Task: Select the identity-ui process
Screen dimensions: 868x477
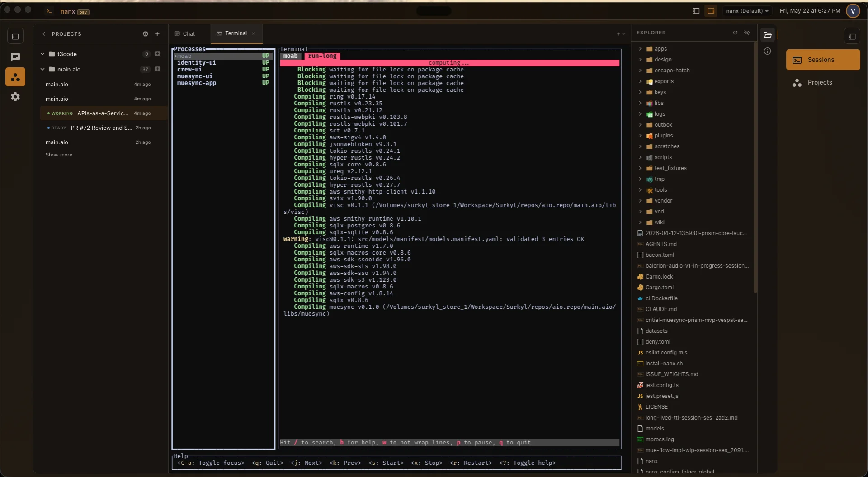Action: click(x=223, y=63)
